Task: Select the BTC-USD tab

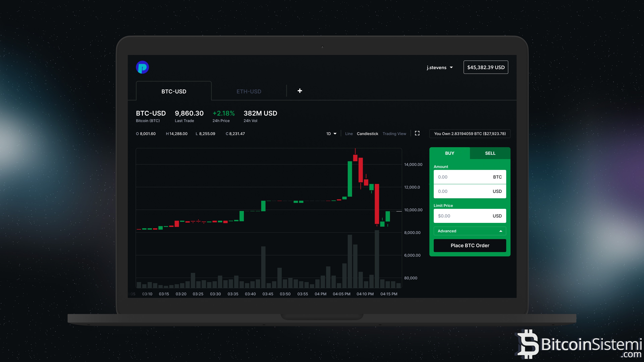Action: tap(174, 92)
